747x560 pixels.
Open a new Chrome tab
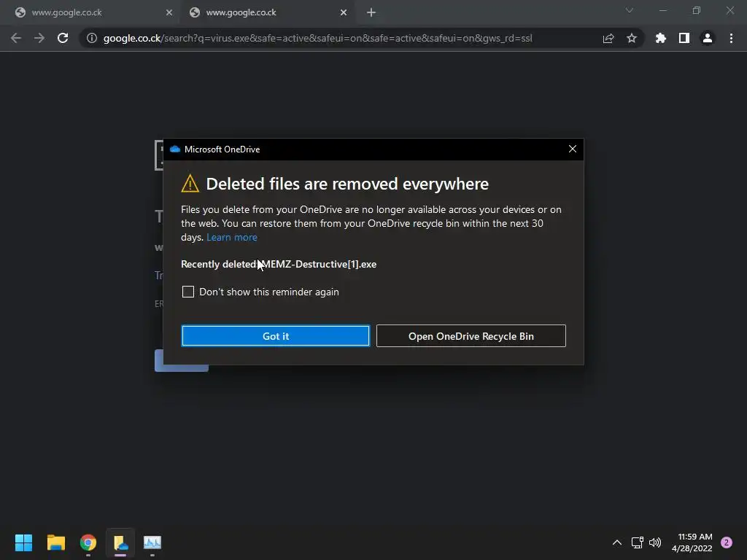point(371,12)
